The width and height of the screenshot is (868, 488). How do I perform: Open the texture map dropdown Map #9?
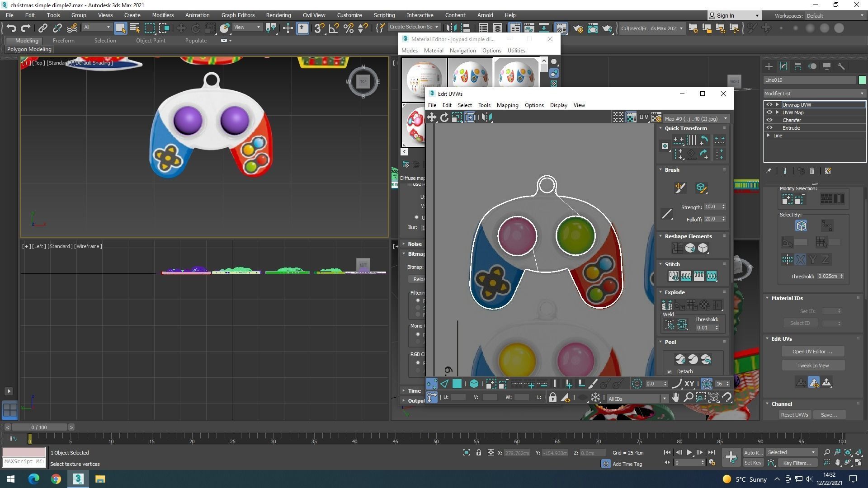click(696, 118)
